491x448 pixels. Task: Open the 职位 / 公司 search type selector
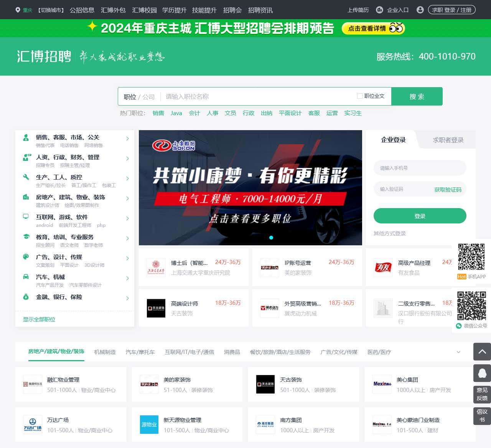click(x=139, y=97)
